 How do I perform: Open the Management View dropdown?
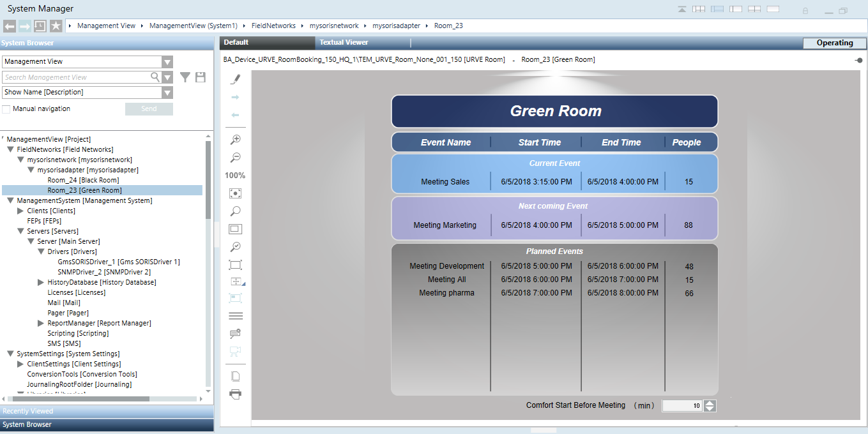167,62
